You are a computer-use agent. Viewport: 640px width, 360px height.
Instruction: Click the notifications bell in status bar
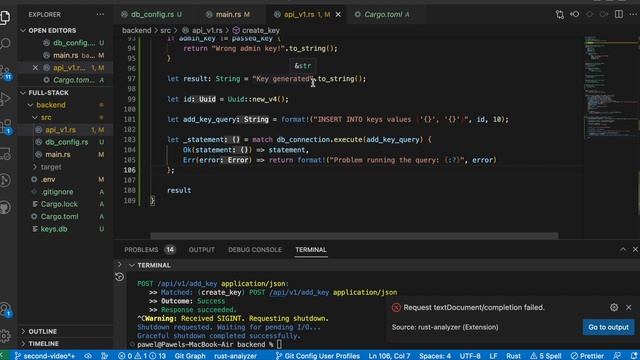(633, 356)
